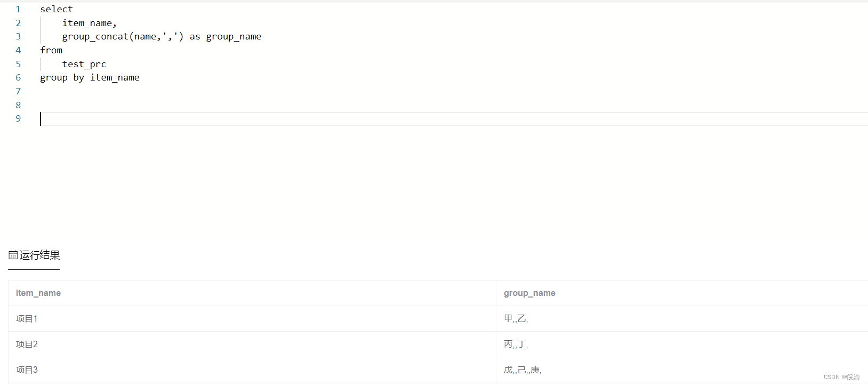Select the result cell 戊,,己,,庚,
Image resolution: width=868 pixels, height=385 pixels.
click(682, 370)
